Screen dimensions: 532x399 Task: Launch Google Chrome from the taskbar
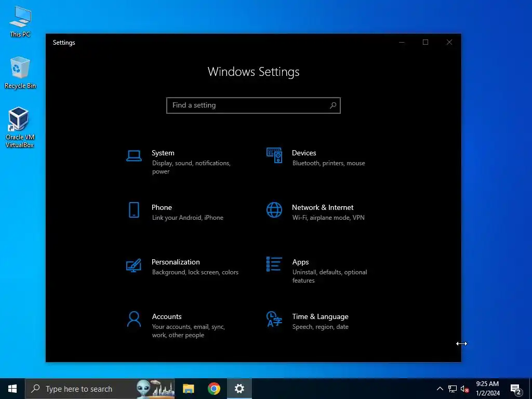point(214,389)
